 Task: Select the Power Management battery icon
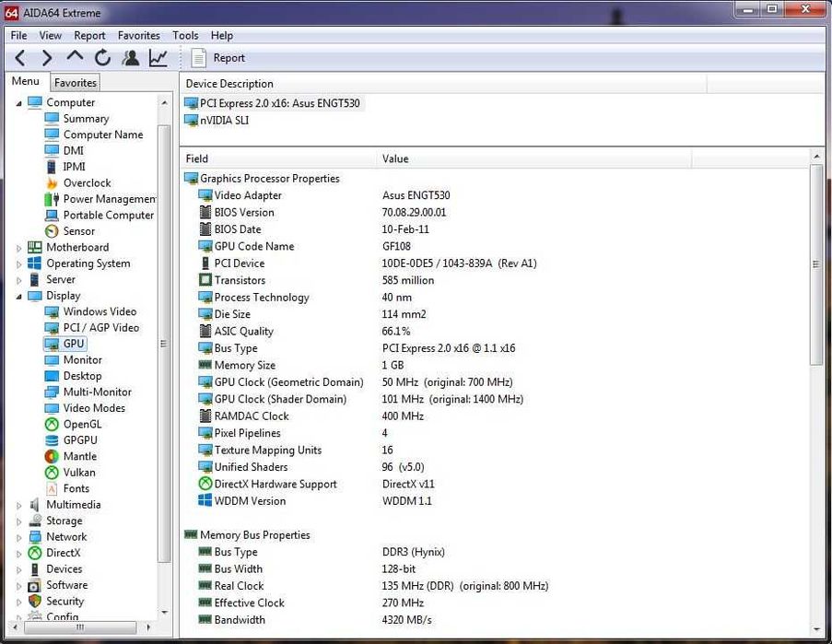pos(52,199)
